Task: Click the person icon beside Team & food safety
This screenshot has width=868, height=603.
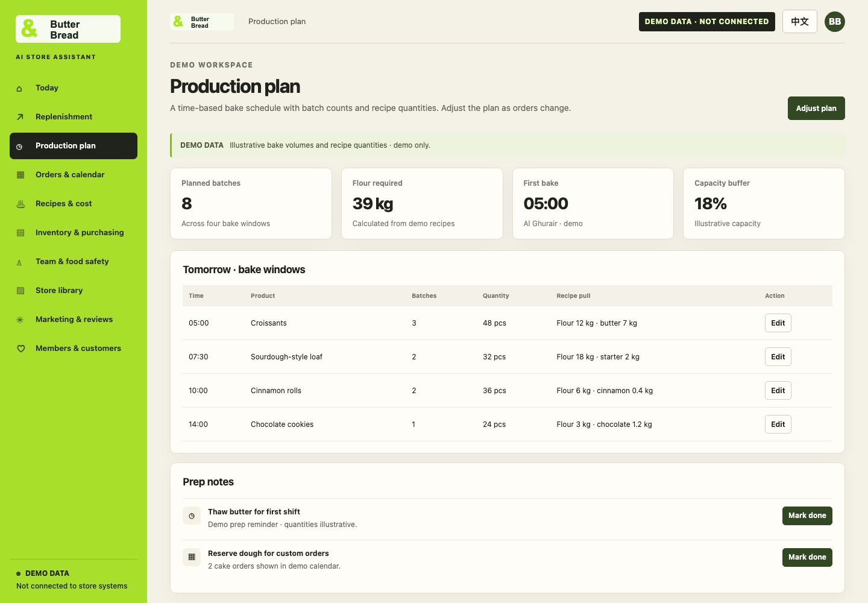Action: pos(19,262)
